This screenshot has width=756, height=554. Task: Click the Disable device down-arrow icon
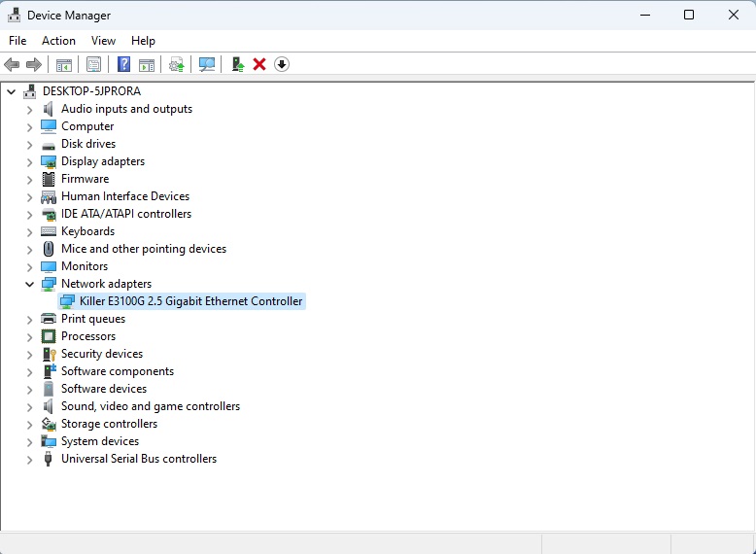coord(282,64)
